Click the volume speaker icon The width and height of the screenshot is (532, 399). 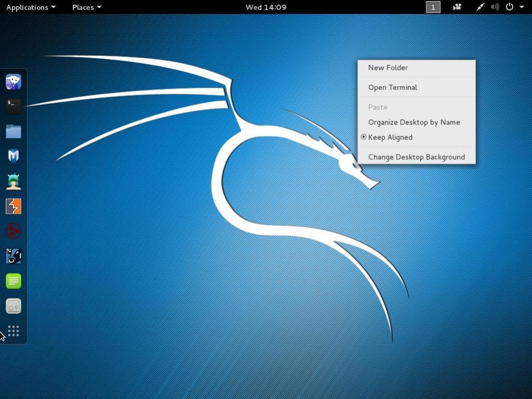(495, 7)
